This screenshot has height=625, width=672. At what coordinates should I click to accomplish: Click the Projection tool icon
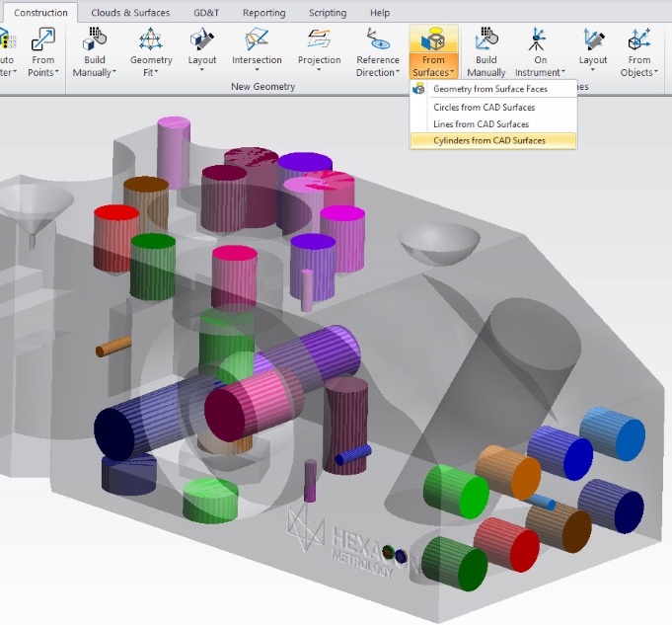click(318, 41)
